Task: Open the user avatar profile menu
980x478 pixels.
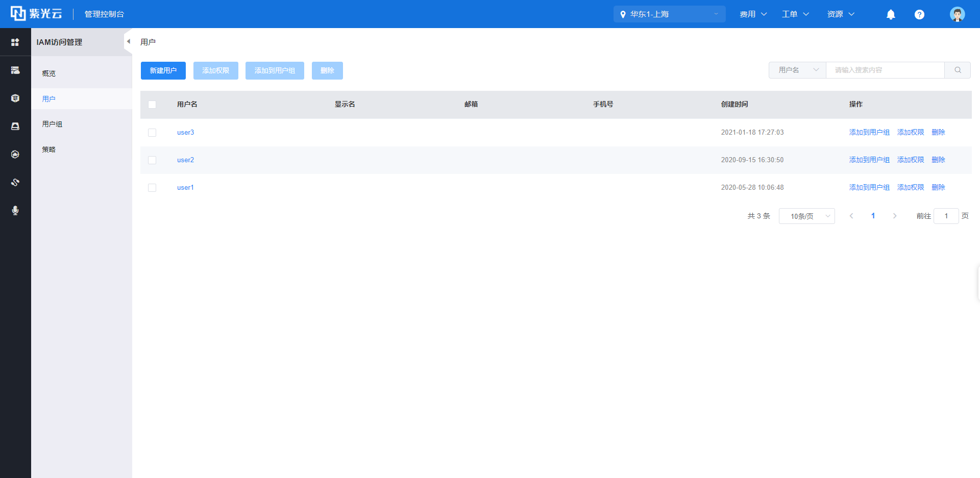Action: [957, 14]
